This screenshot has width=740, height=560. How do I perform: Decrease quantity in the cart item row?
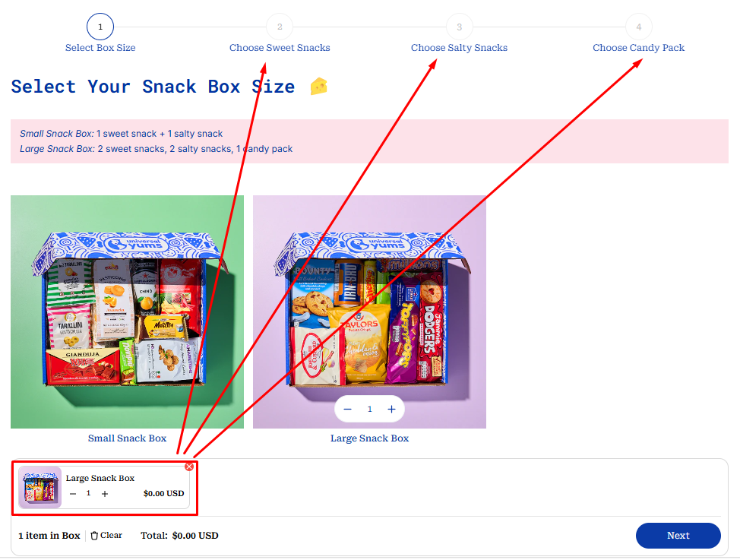(73, 493)
